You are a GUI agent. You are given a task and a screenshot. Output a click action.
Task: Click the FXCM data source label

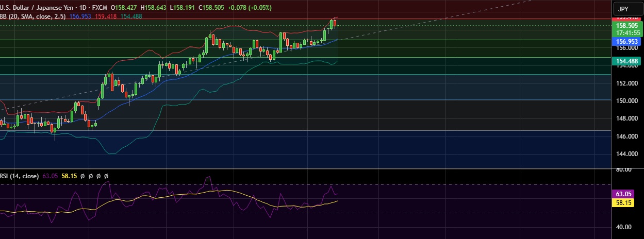click(100, 8)
